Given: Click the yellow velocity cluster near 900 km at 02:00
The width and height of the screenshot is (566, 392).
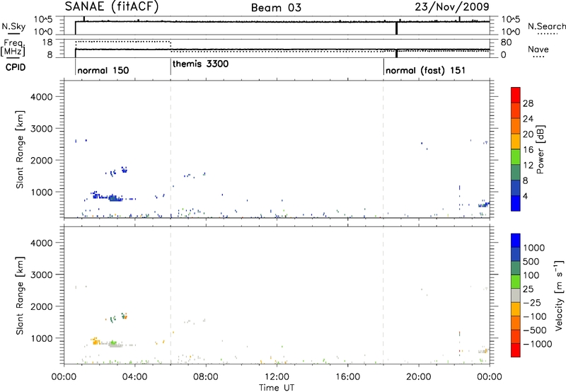Looking at the screenshot, I should (x=96, y=341).
